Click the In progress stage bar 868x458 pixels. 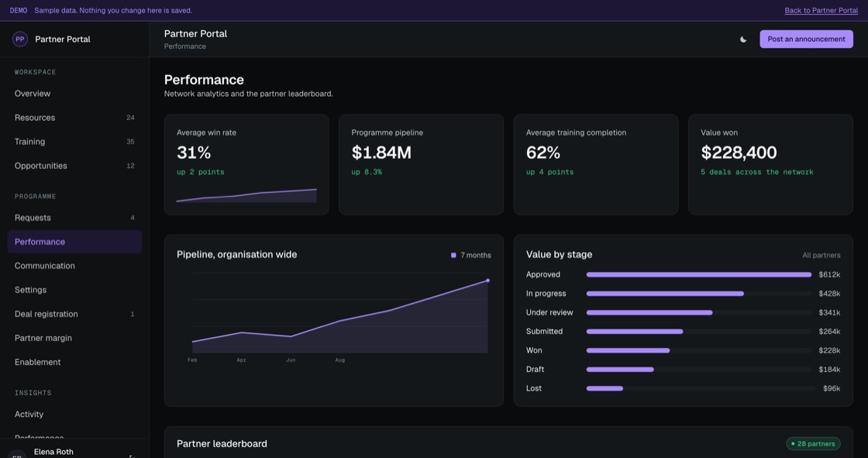(698, 294)
